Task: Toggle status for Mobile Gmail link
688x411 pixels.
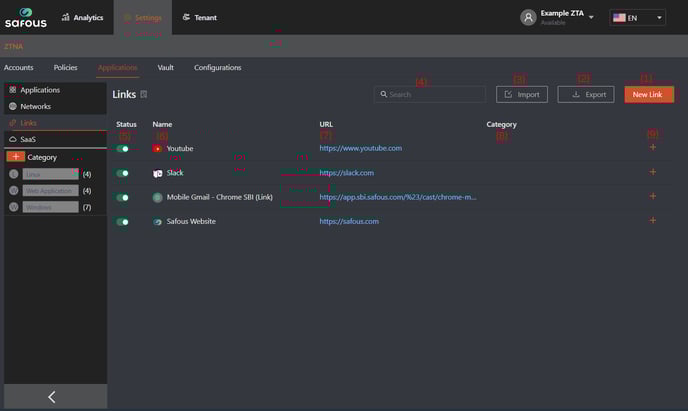Action: click(x=123, y=198)
